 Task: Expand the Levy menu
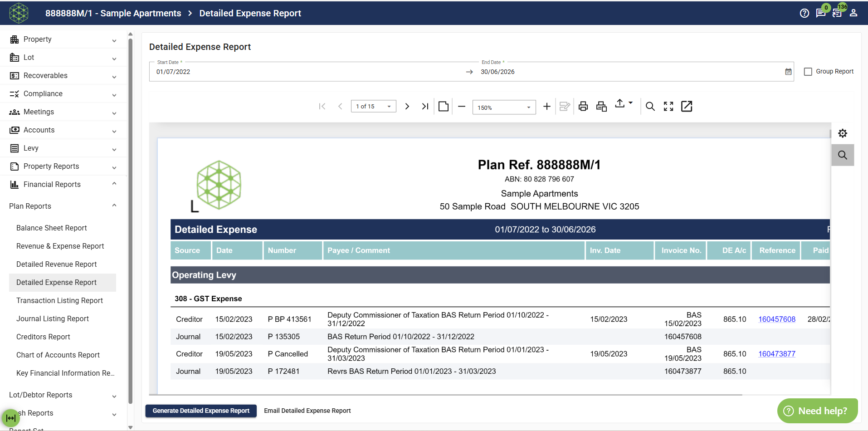pyautogui.click(x=63, y=148)
